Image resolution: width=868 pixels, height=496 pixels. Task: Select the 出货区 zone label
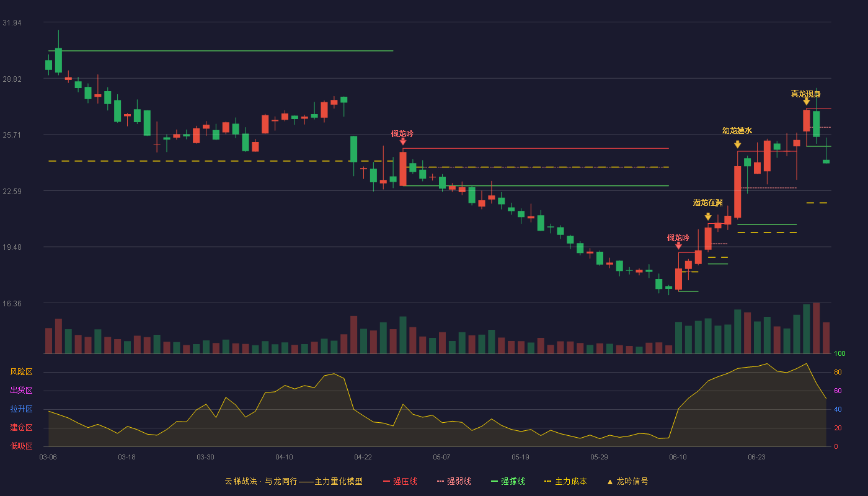coord(22,391)
